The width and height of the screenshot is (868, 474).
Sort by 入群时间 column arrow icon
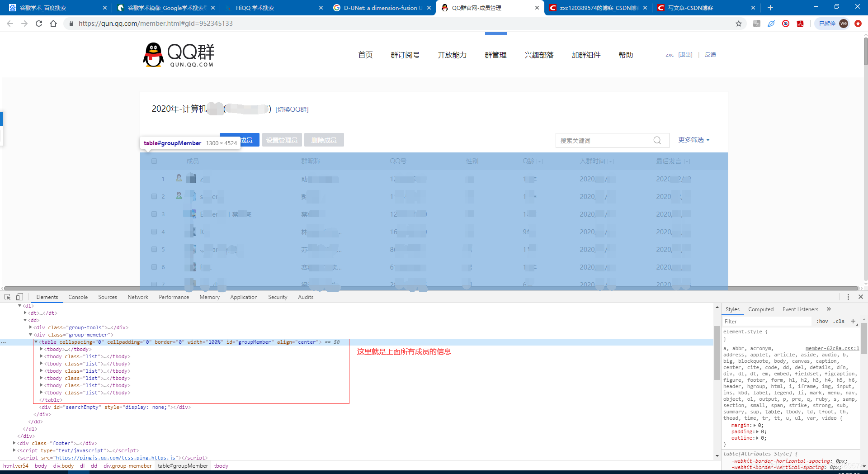click(611, 161)
